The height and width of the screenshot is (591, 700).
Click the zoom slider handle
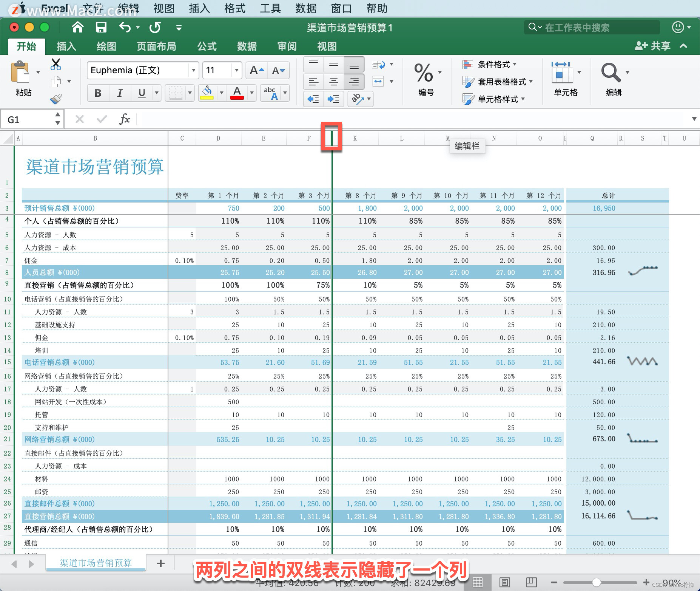point(597,582)
